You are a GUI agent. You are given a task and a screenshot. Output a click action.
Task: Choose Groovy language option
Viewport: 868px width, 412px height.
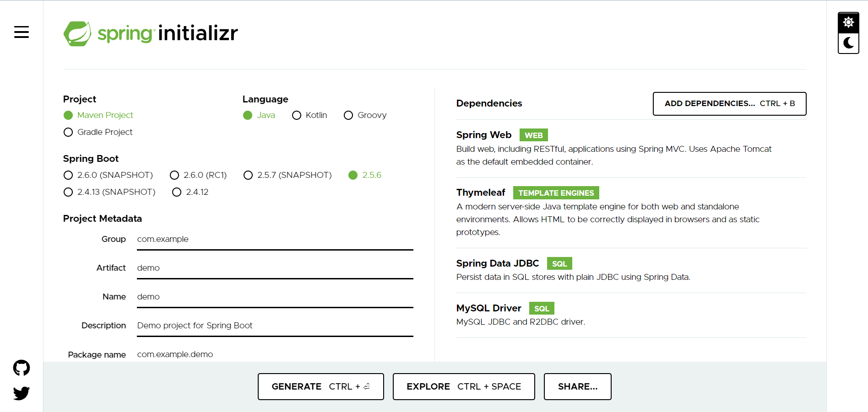[x=365, y=115]
